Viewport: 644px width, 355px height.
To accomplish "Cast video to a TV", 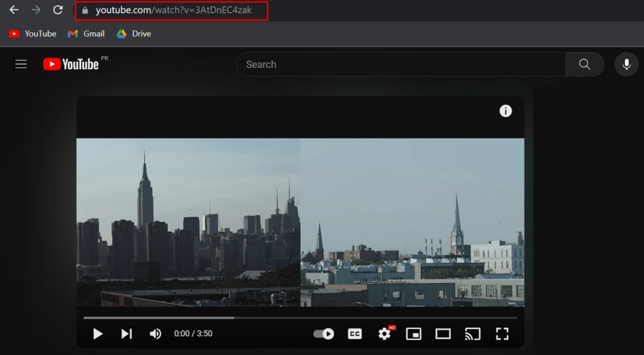I will 472,334.
